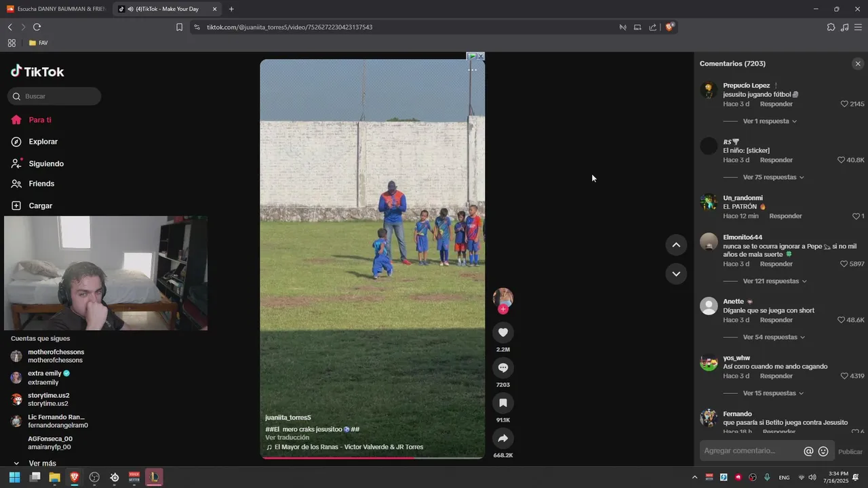
Task: Go to previous video with up arrow
Action: 676,245
